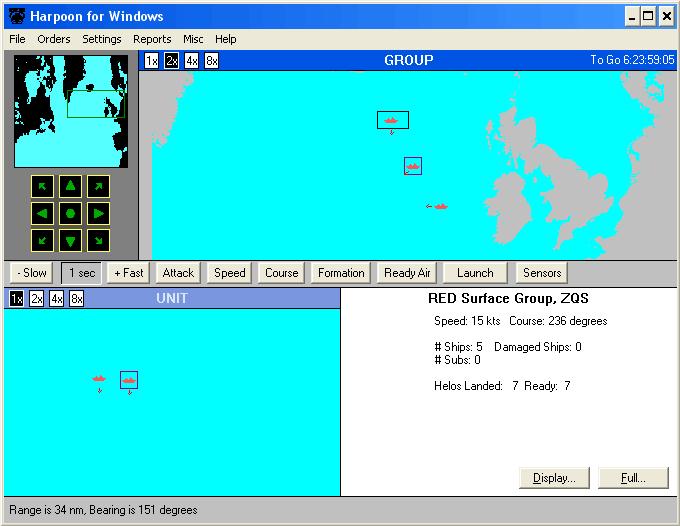Click the Ready Air button
680x526 pixels.
tap(407, 273)
